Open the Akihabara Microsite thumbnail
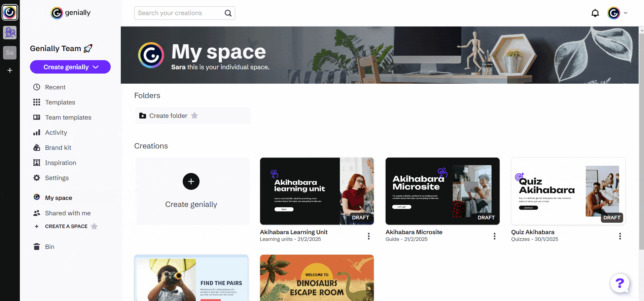Screen dimensions: 644x301 [442, 191]
